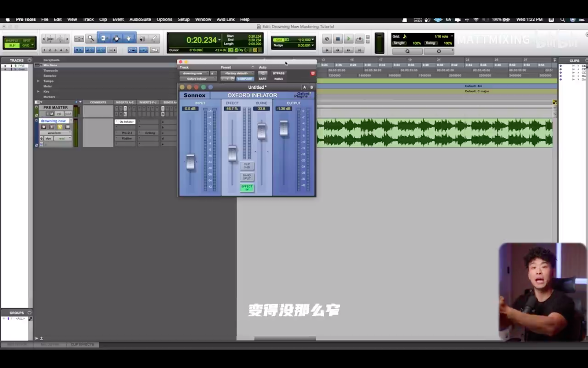Image resolution: width=588 pixels, height=368 pixels.
Task: Enable SLIP edit mode
Action: 12,45
